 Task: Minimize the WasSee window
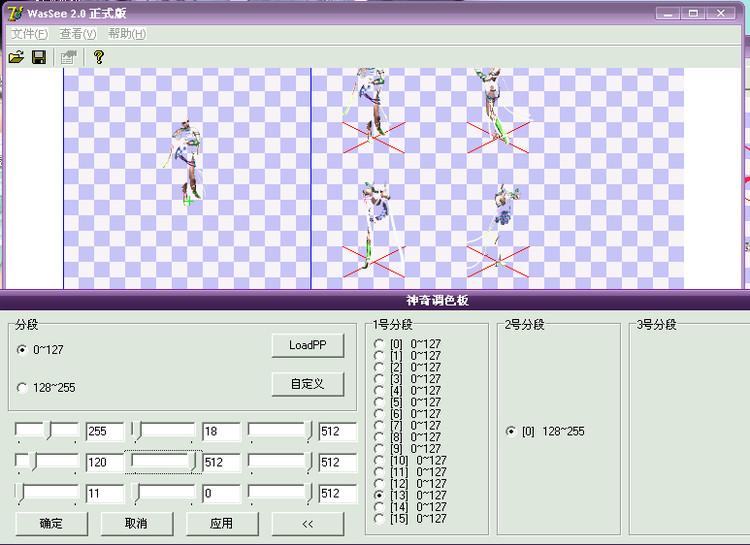(668, 13)
